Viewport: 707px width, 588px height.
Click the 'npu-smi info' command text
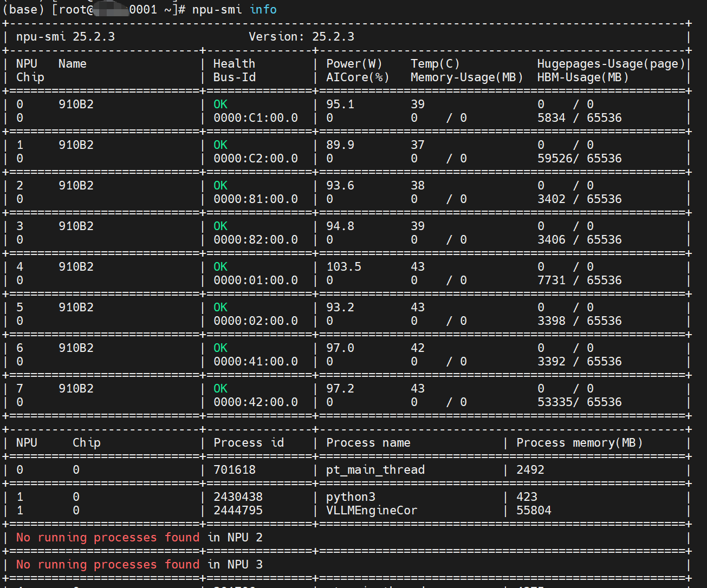pos(234,9)
